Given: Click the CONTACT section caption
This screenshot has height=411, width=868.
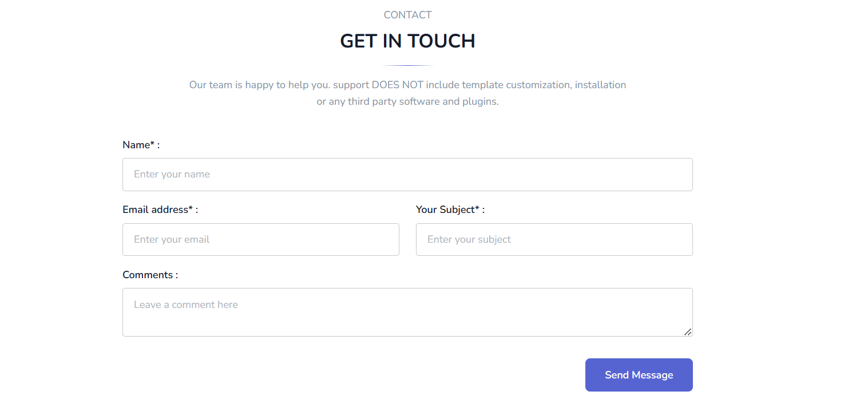Looking at the screenshot, I should pyautogui.click(x=407, y=15).
